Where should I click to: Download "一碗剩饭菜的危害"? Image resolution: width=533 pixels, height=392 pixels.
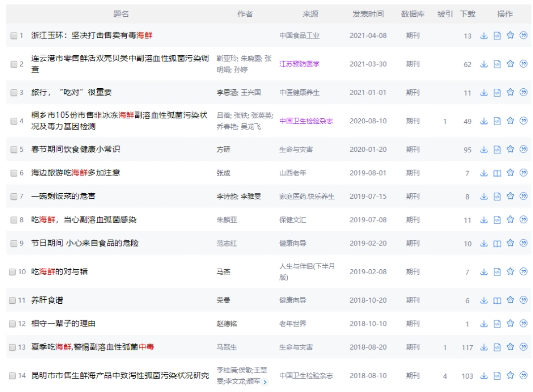484,195
